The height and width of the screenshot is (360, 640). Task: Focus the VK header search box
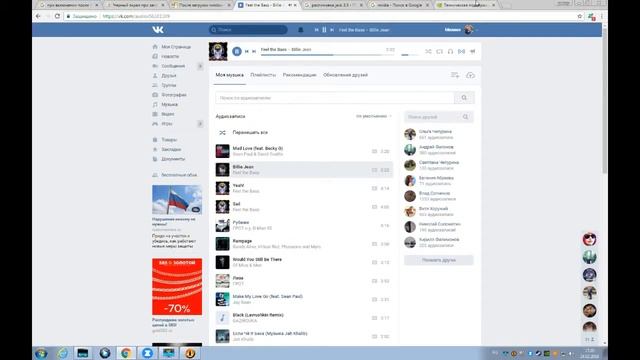(x=248, y=30)
